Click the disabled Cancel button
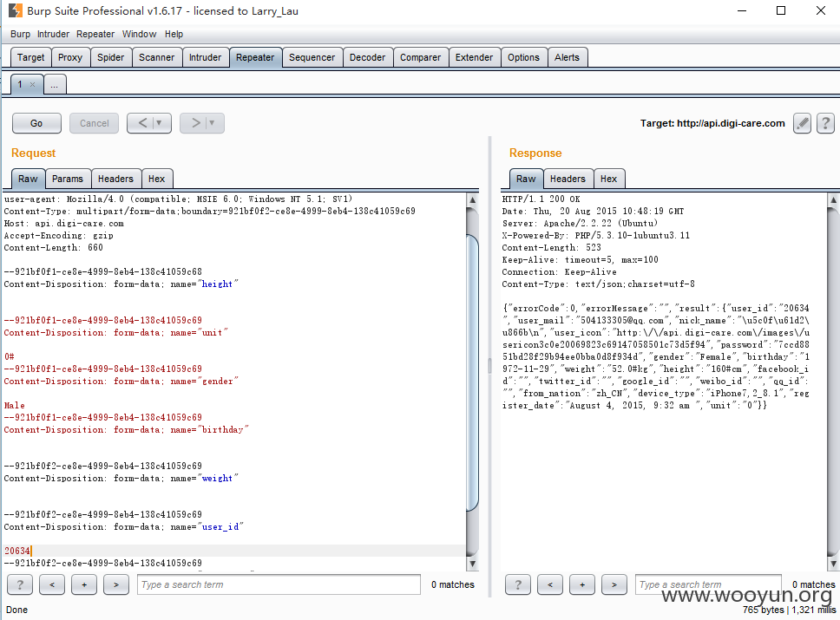This screenshot has width=840, height=620. pos(95,123)
